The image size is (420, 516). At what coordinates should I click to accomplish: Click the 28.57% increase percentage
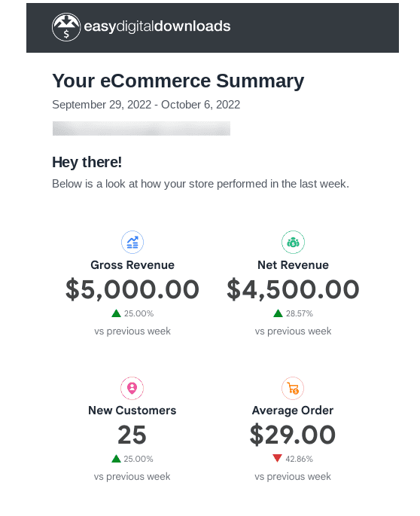(x=300, y=313)
